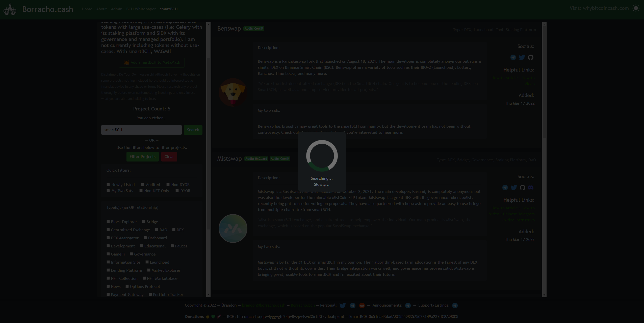
Task: Open Mistswap's Telegram social icon
Action: (505, 188)
